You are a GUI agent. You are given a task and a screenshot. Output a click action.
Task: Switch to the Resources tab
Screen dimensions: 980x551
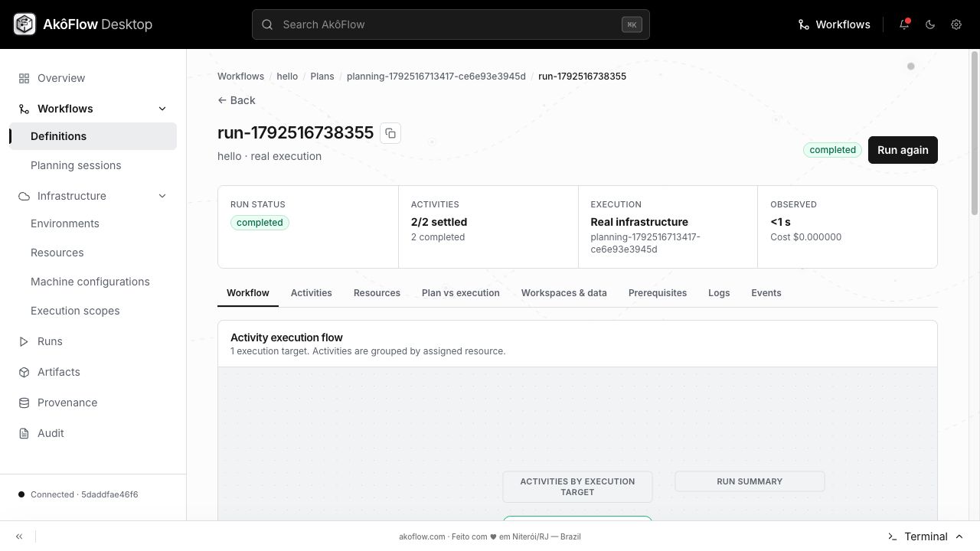pyautogui.click(x=377, y=293)
